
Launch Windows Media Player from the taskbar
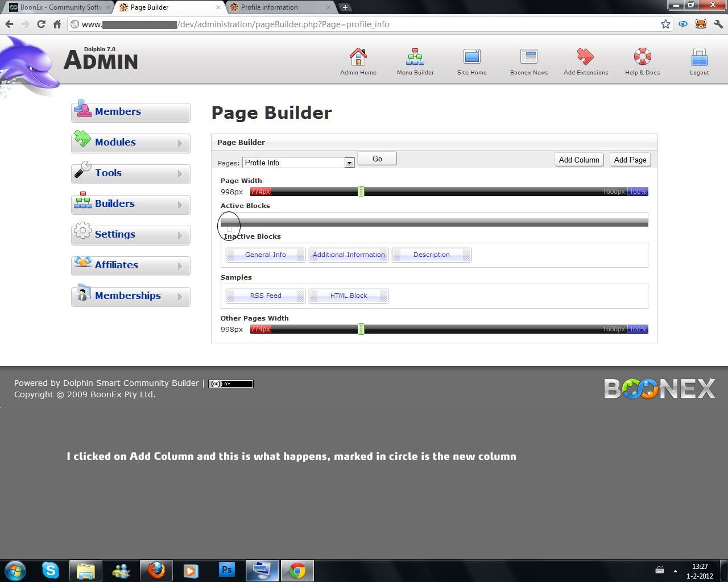coord(191,570)
